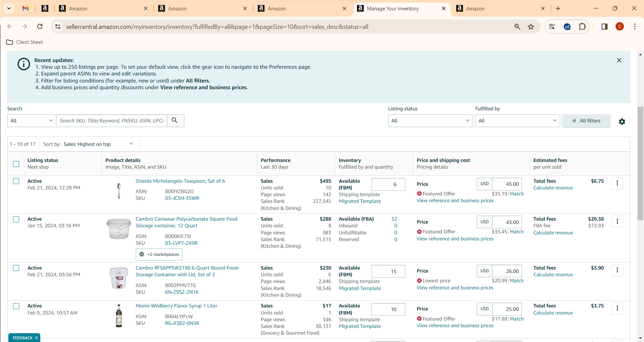Open actions menu for Cambro 6-Quart listing

coord(617,270)
